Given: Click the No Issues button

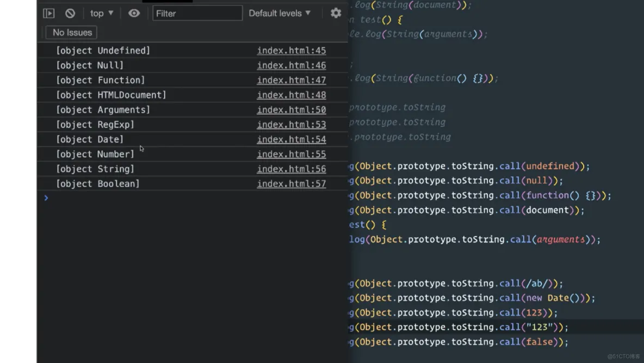Looking at the screenshot, I should coord(72,33).
